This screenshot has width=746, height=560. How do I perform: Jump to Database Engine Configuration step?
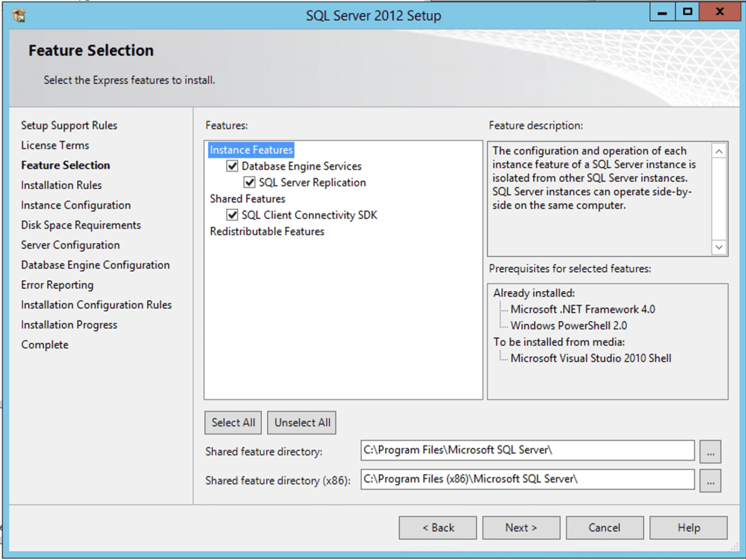95,265
